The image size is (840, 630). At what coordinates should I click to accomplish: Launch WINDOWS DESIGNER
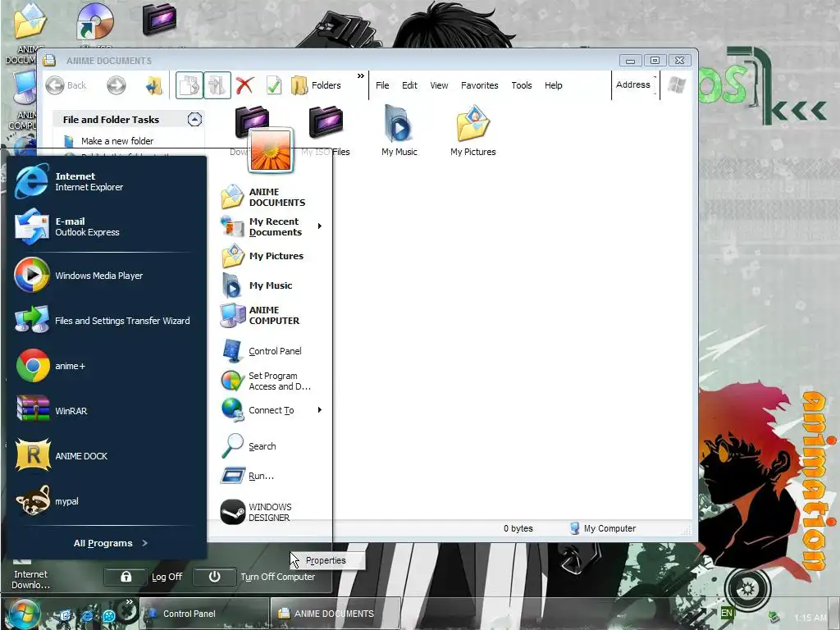pyautogui.click(x=271, y=512)
